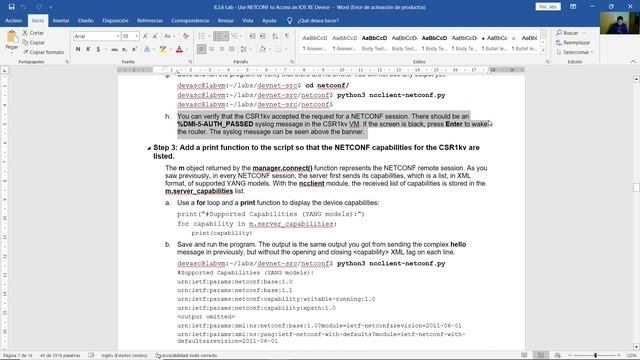Toggle bold N formatting
This screenshot has width=640, height=360.
click(78, 49)
